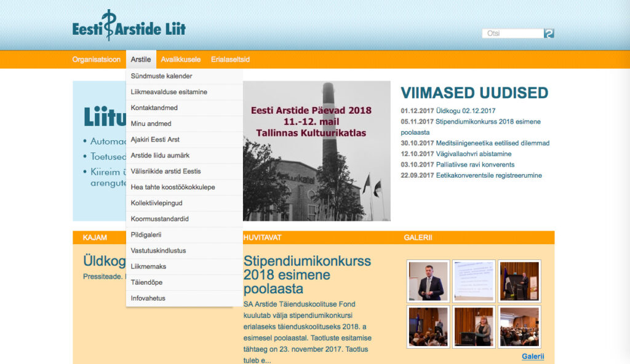Select Vastutuskindlustus menu entry
Screen dimensions: 630x364
pos(185,251)
